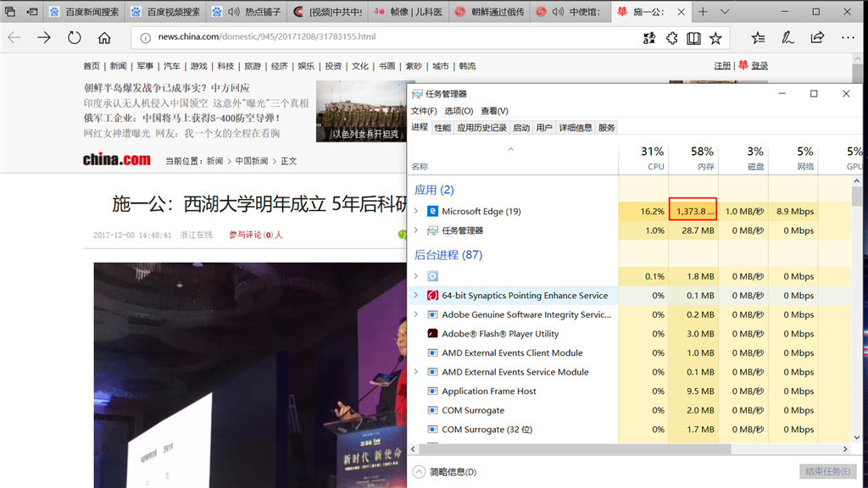Open Edge Settings and more menu

[848, 37]
